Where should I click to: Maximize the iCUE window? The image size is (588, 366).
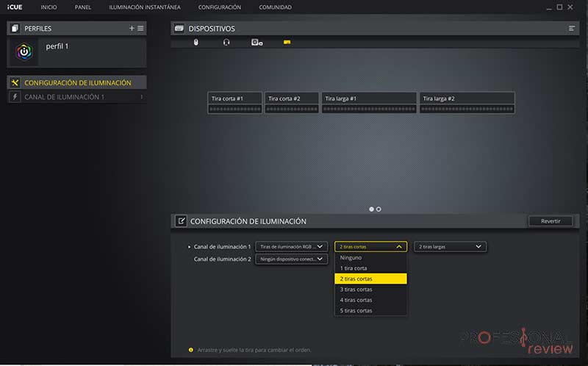[x=559, y=7]
